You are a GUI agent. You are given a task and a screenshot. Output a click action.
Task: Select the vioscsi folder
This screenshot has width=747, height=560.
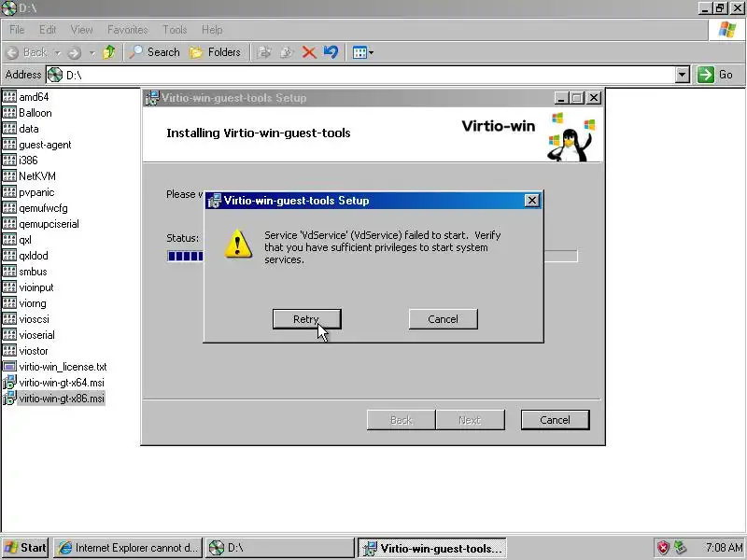(26, 319)
